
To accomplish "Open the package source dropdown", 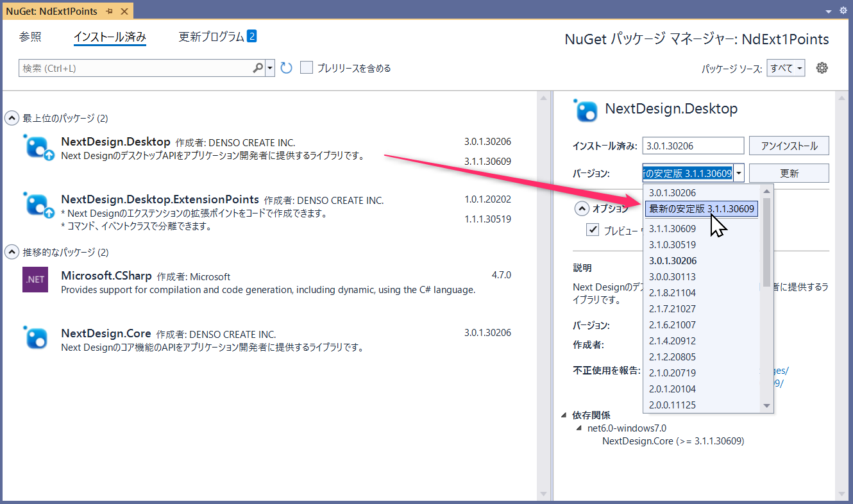I will (786, 69).
